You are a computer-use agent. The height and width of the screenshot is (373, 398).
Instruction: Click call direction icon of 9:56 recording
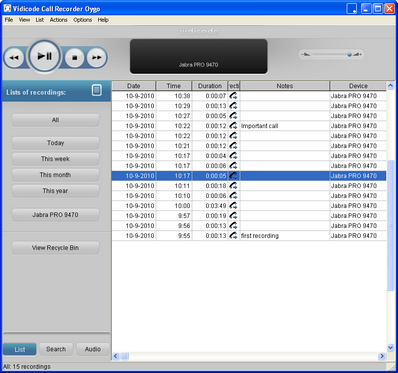[x=234, y=226]
